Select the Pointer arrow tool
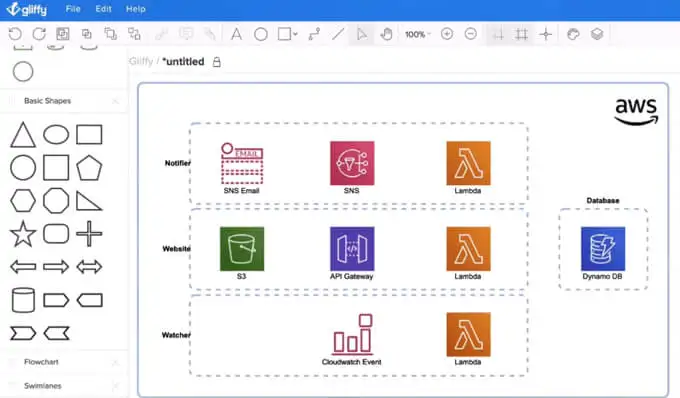Screen dimensions: 680x398 (362, 34)
